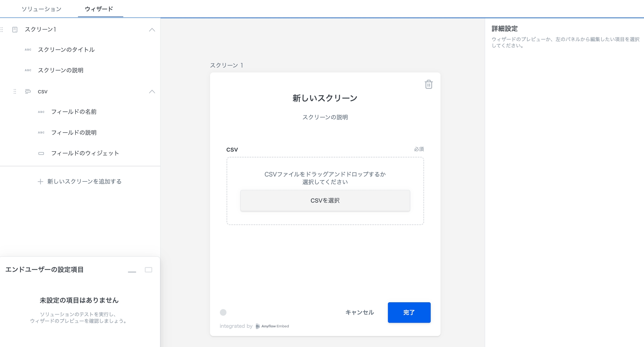
Task: Select the ウィザード tab
Action: (x=99, y=9)
